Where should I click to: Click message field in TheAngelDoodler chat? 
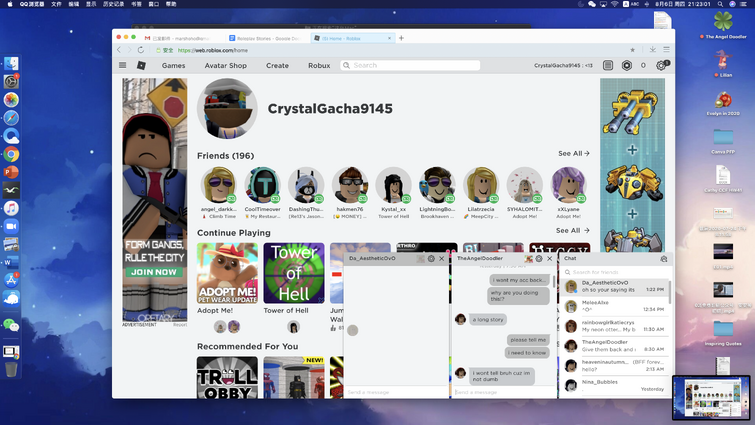pyautogui.click(x=504, y=392)
